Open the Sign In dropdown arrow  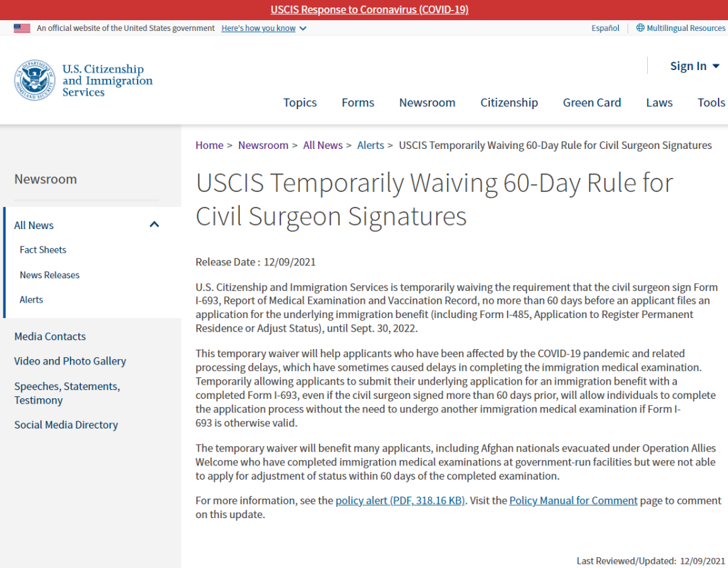pos(716,66)
